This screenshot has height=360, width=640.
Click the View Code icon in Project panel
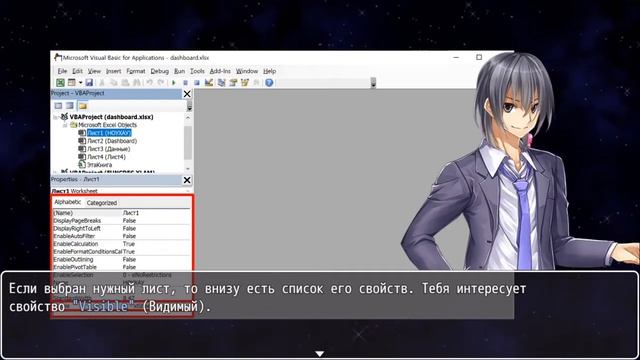tap(58, 106)
